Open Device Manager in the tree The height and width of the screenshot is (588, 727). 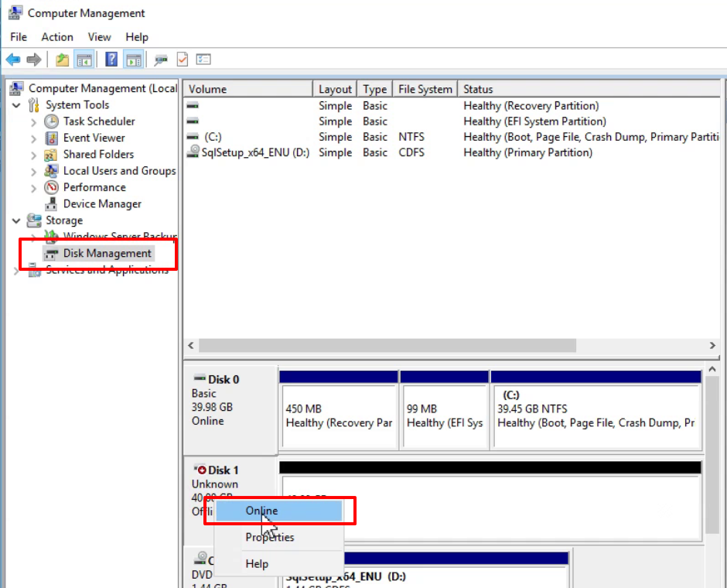[x=102, y=204]
